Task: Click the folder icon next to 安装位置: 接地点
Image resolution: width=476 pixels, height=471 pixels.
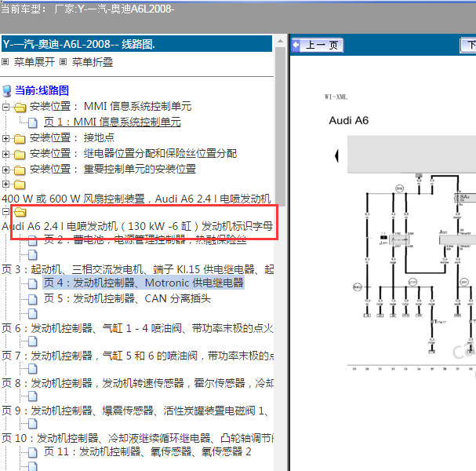Action: click(x=20, y=139)
